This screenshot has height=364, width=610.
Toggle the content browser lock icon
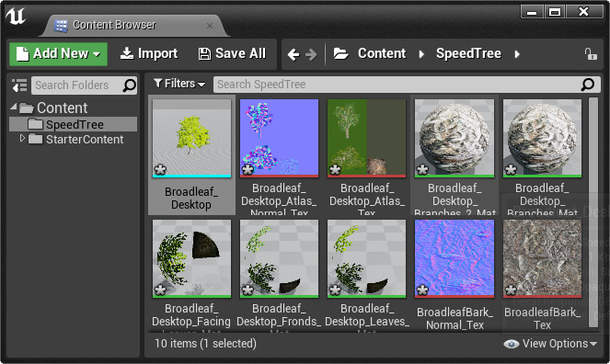click(x=591, y=54)
